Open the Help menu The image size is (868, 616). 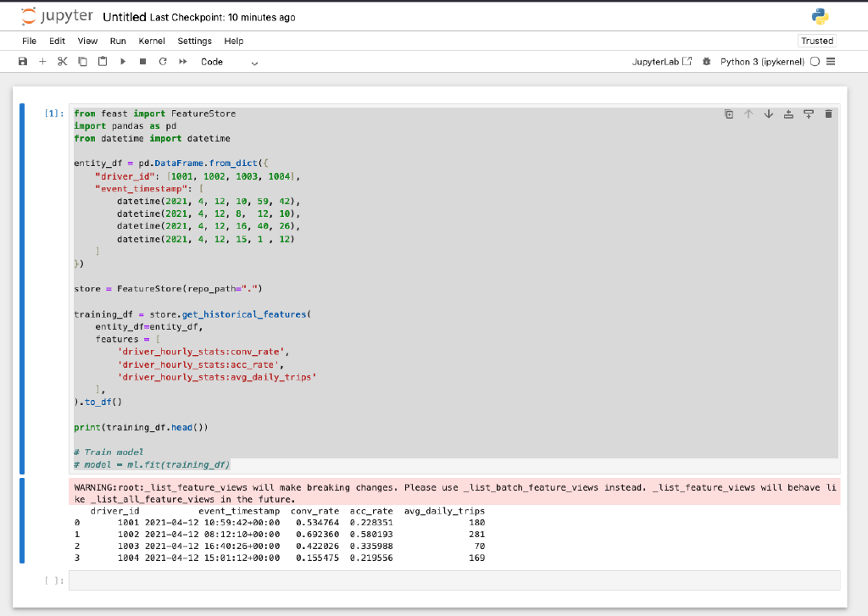(234, 41)
